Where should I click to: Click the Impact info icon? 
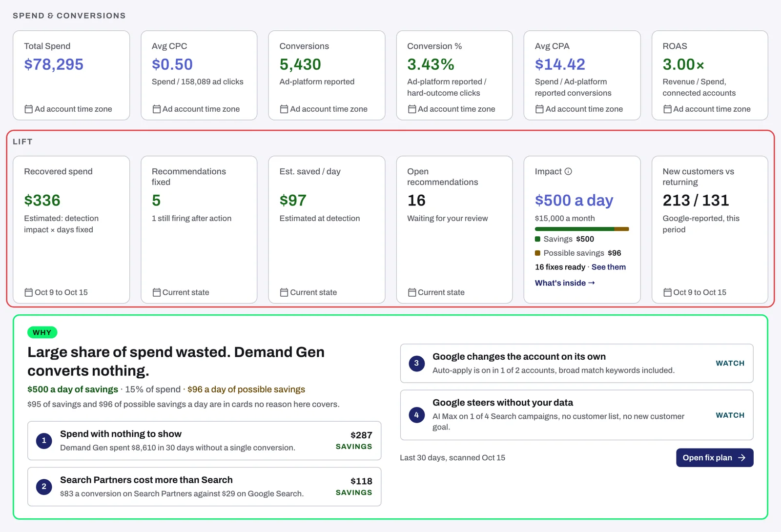pos(568,171)
